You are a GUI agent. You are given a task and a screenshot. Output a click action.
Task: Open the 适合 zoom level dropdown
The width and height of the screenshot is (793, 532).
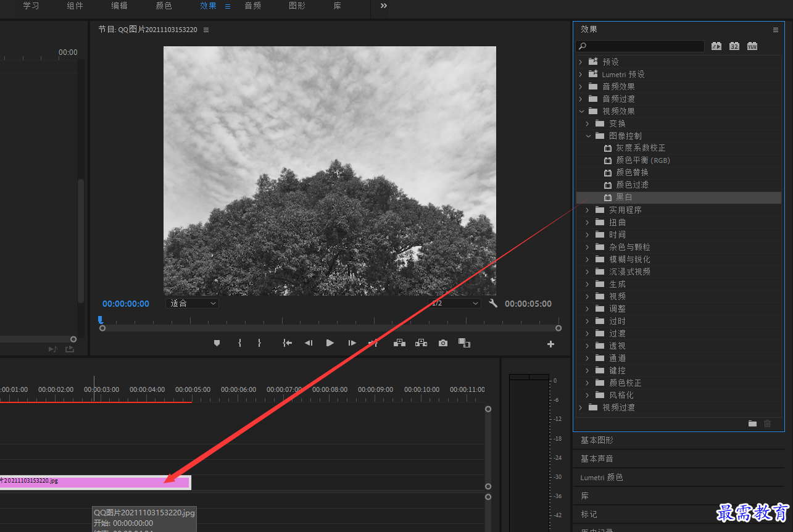(x=193, y=304)
